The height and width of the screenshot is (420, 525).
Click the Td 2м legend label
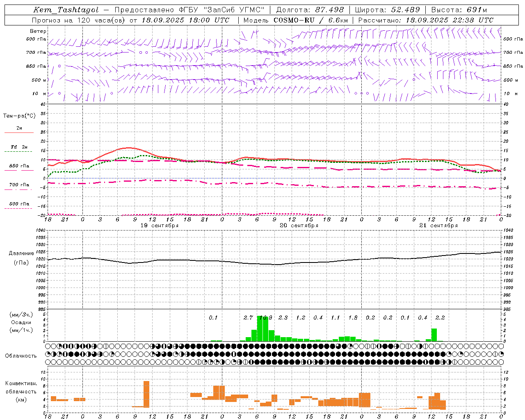[x=19, y=147]
